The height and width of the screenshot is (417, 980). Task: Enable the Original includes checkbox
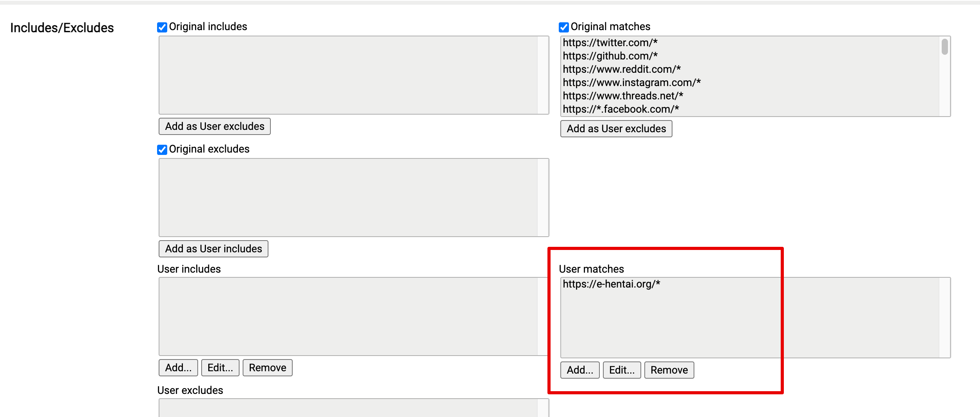[x=163, y=27]
